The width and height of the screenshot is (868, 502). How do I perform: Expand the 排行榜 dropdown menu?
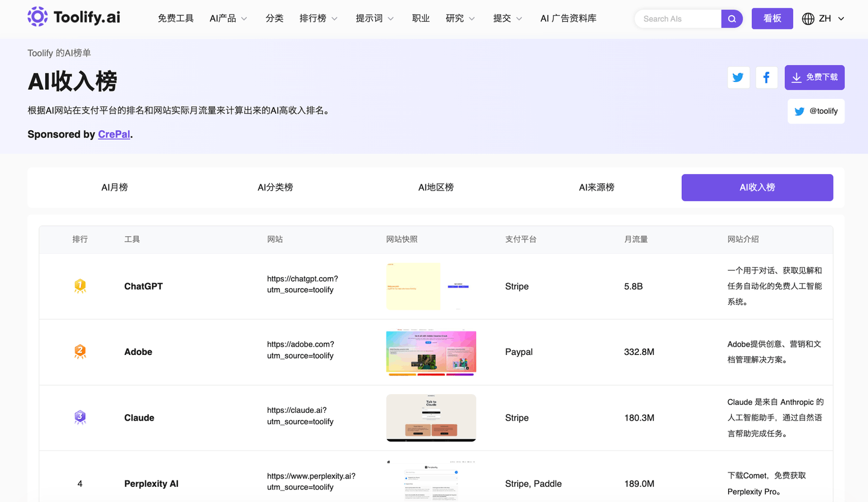point(318,19)
